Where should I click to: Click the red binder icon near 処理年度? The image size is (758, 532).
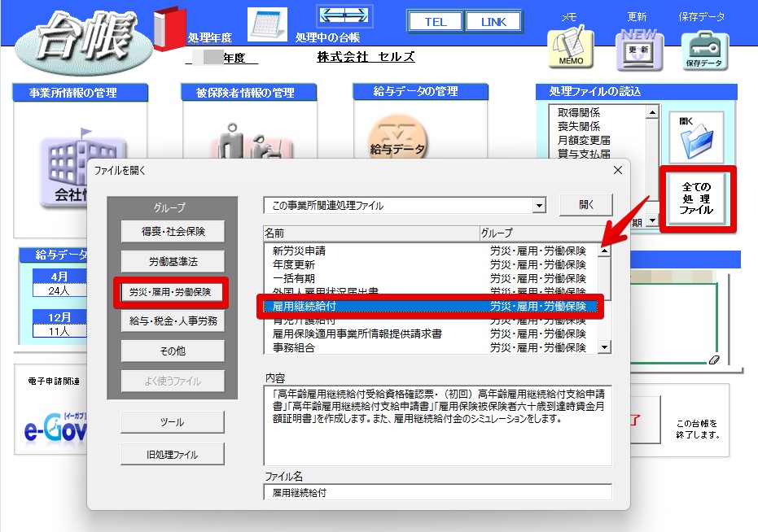(x=169, y=28)
